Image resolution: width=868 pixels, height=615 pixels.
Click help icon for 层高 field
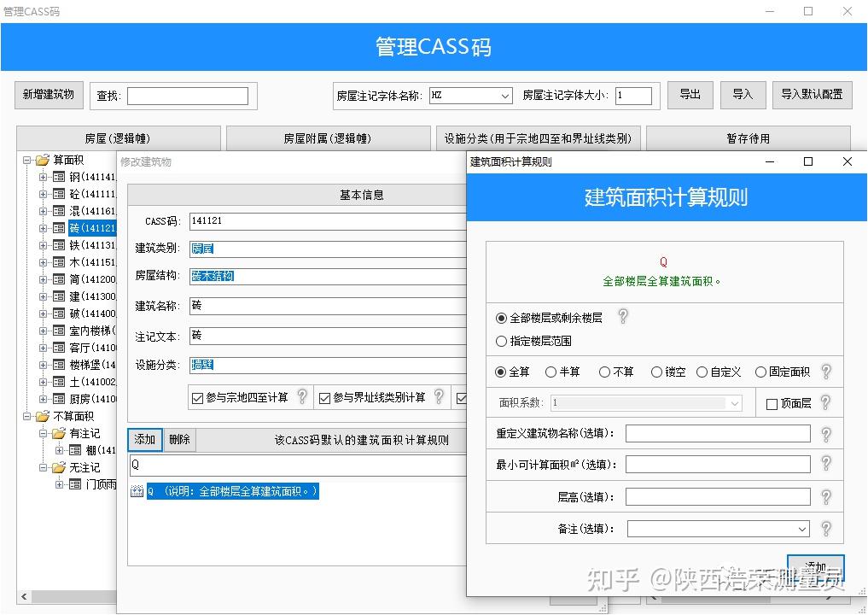(x=826, y=497)
